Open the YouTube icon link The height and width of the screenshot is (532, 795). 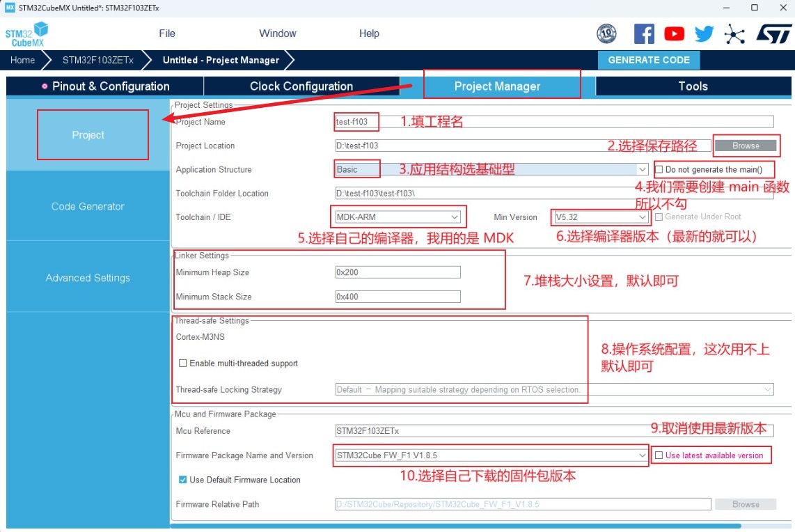674,34
